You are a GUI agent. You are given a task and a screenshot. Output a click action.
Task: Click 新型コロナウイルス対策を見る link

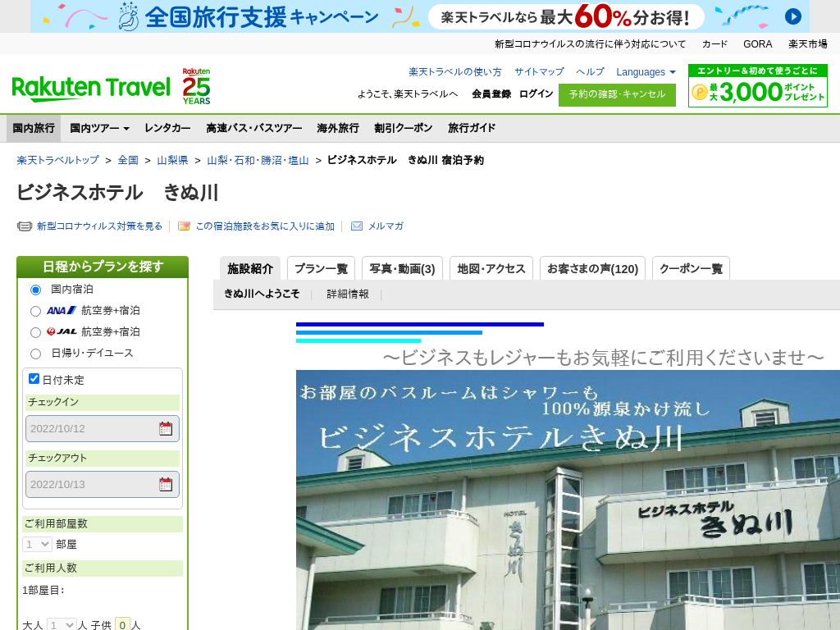click(99, 226)
